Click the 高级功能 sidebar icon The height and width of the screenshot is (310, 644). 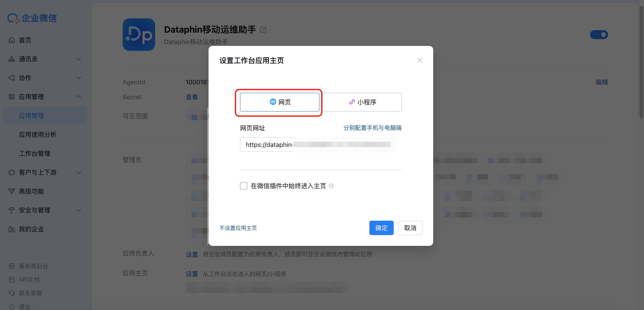11,191
